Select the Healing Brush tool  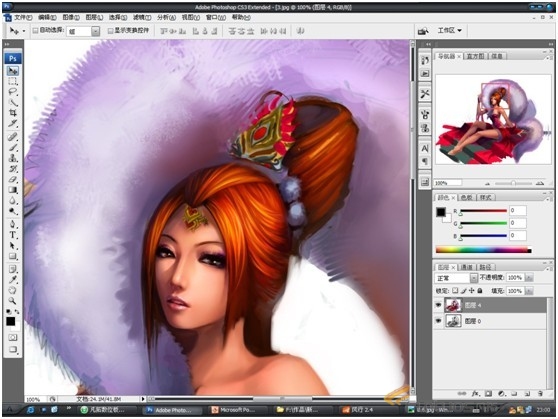coord(13,137)
